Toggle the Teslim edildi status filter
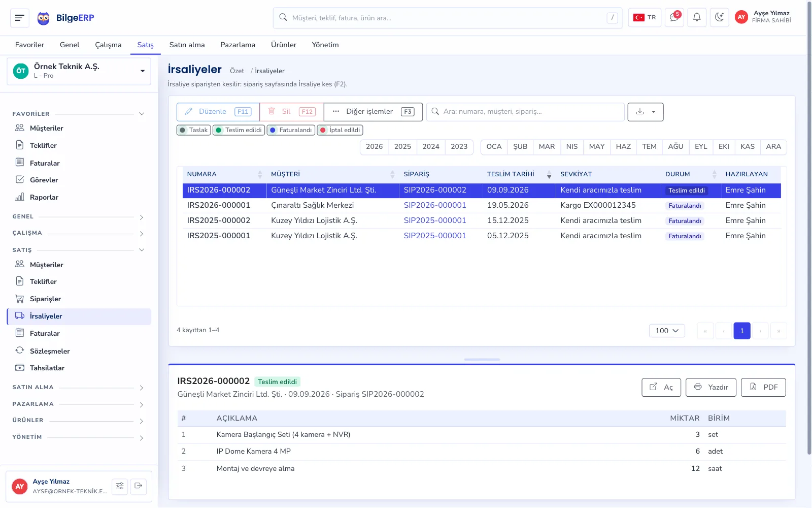This screenshot has height=508, width=812. pyautogui.click(x=239, y=130)
